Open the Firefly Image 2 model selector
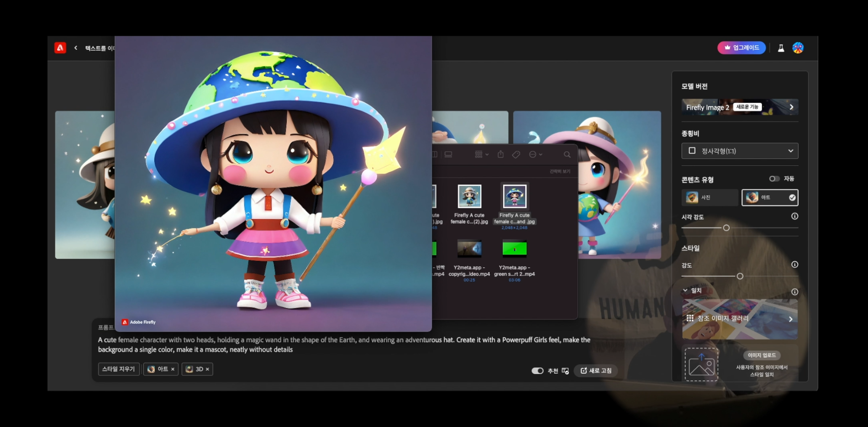The width and height of the screenshot is (868, 427). pyautogui.click(x=740, y=107)
